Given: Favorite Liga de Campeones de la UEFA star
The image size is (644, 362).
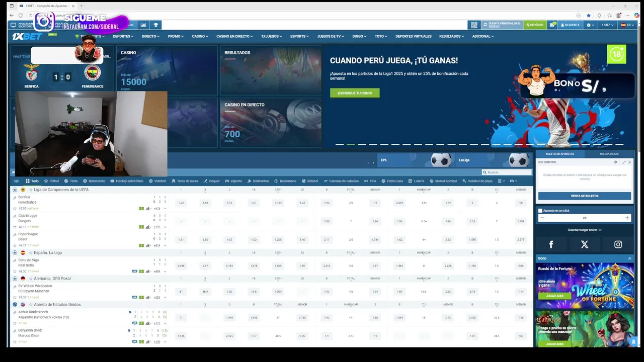Looking at the screenshot, I should pyautogui.click(x=31, y=190).
